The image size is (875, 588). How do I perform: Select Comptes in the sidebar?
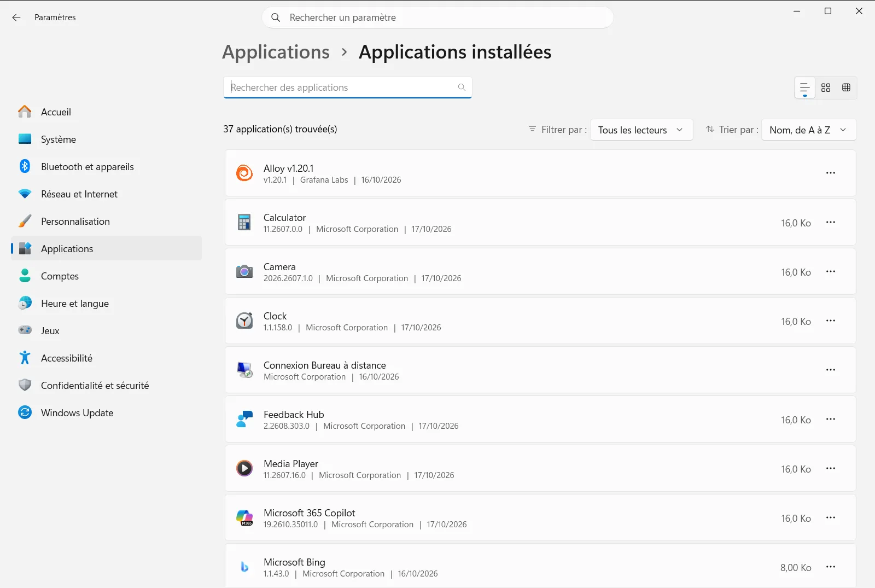click(x=107, y=276)
